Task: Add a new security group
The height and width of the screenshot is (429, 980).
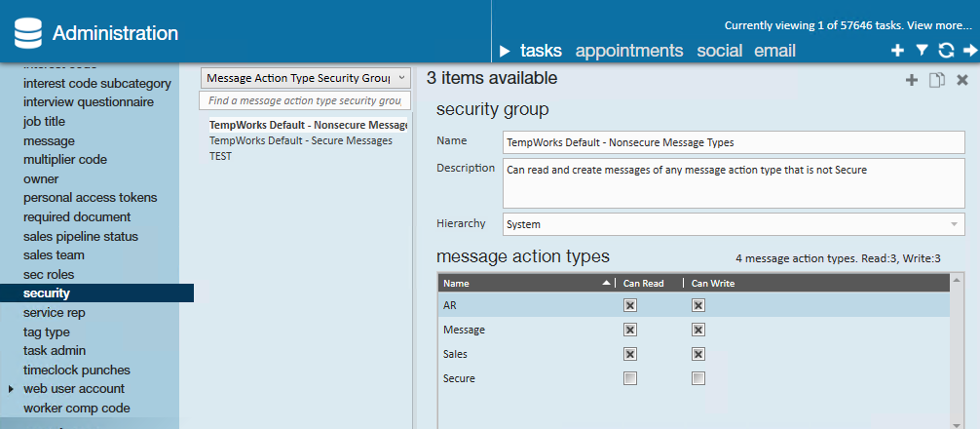Action: click(912, 80)
